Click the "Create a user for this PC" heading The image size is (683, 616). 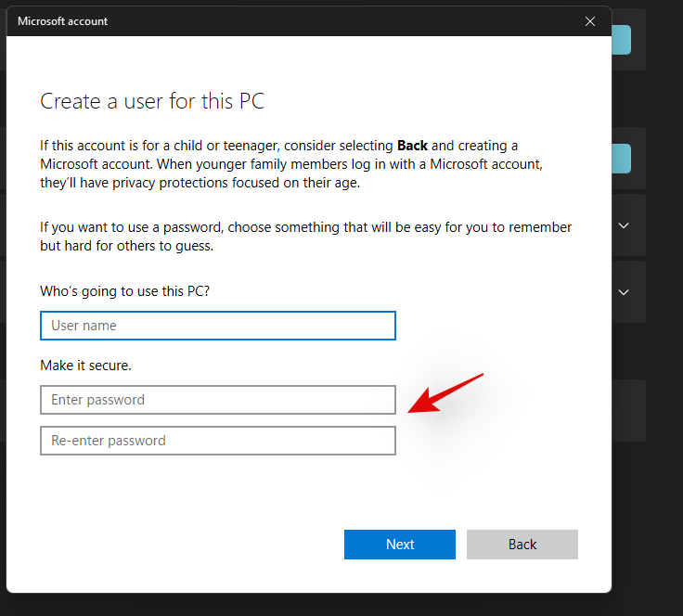(152, 101)
